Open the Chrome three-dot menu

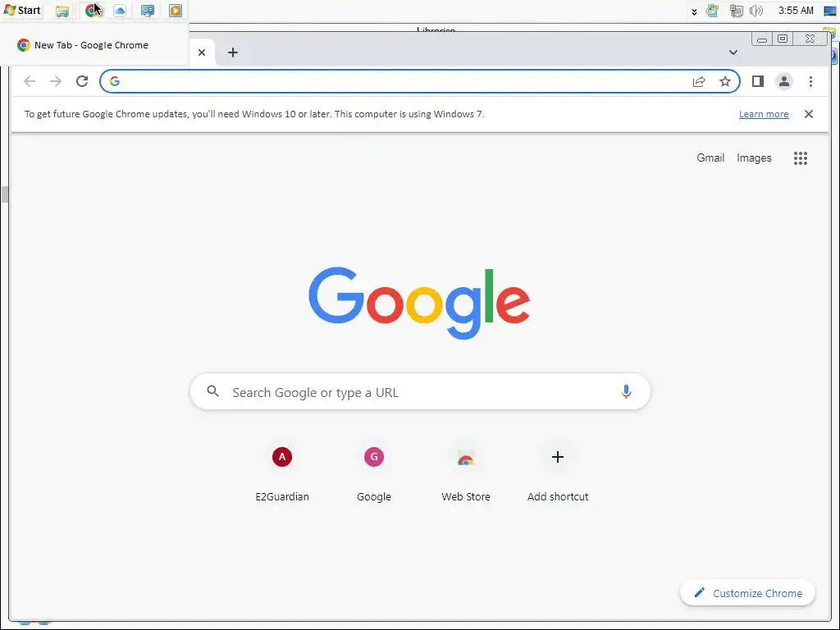tap(810, 81)
